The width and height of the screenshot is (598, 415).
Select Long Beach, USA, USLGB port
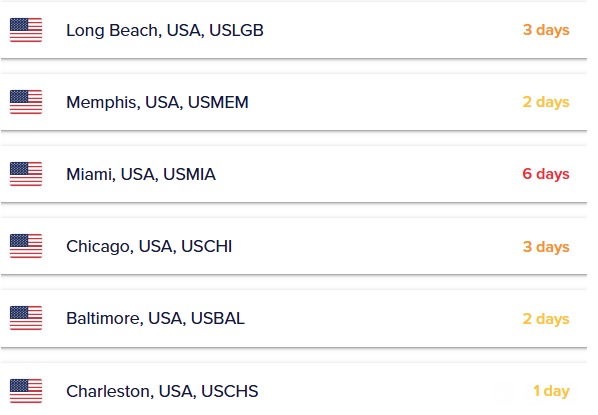pyautogui.click(x=165, y=30)
